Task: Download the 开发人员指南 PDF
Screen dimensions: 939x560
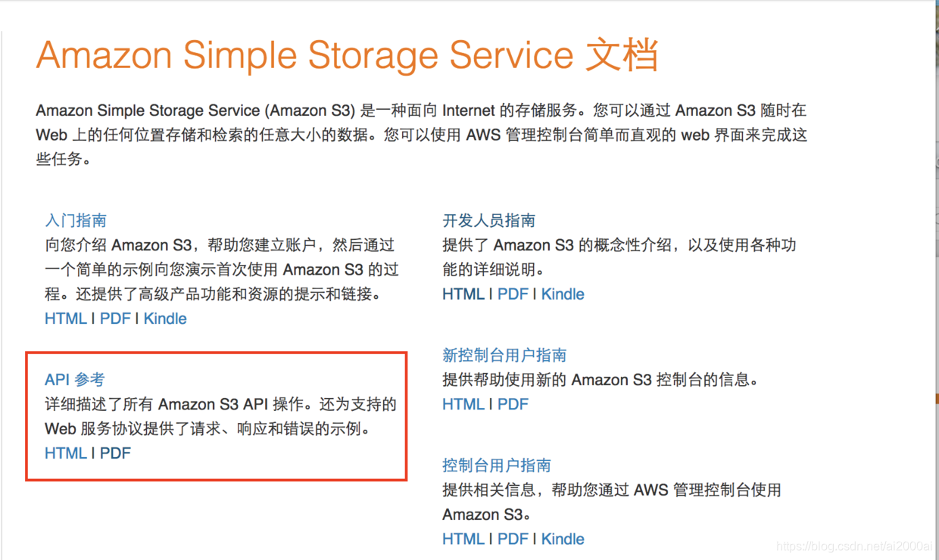Action: pyautogui.click(x=513, y=294)
